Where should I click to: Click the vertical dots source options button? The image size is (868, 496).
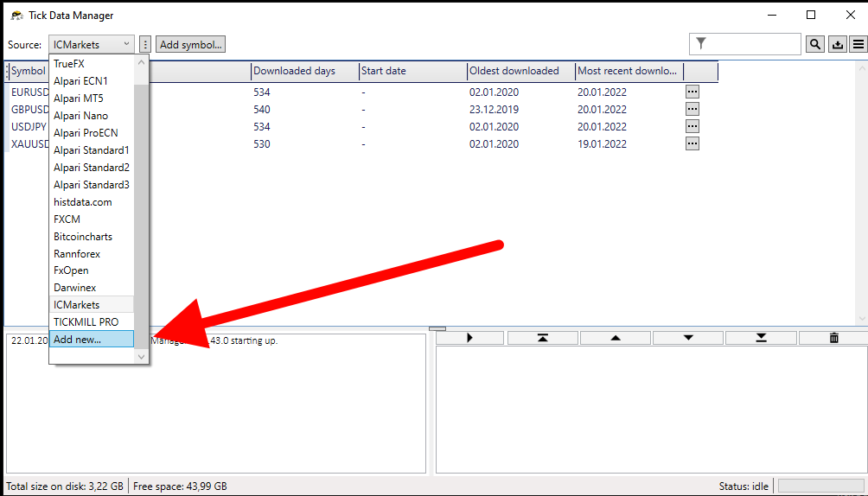point(145,44)
